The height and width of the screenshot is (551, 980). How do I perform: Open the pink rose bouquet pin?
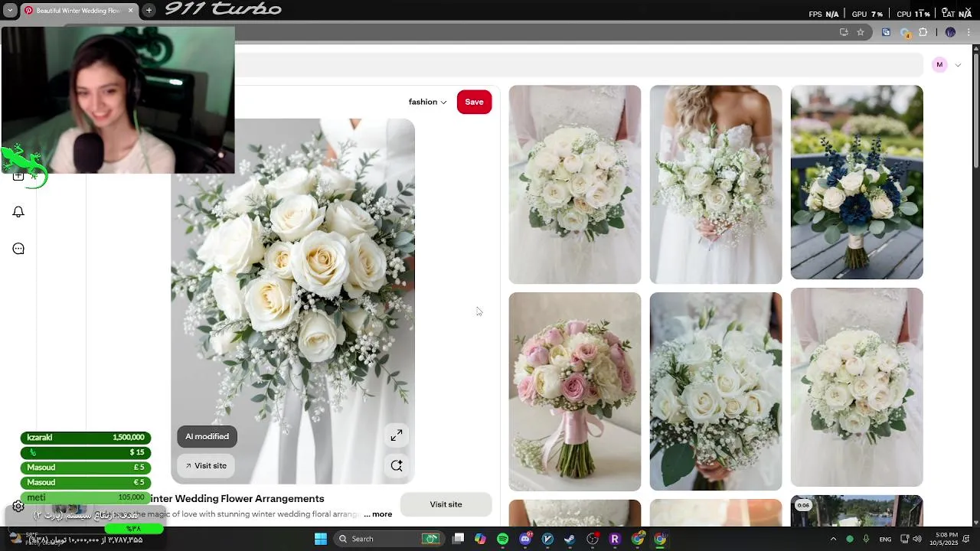(575, 392)
